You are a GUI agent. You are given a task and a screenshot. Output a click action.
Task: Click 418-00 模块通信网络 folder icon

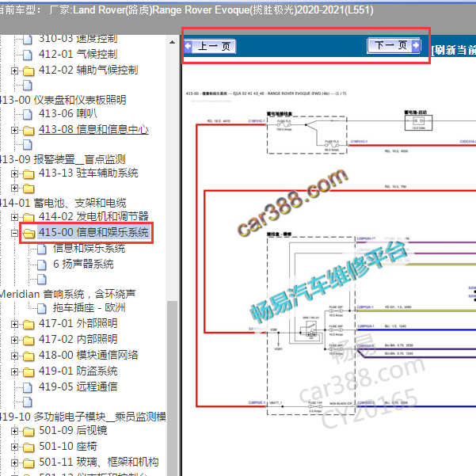29,356
